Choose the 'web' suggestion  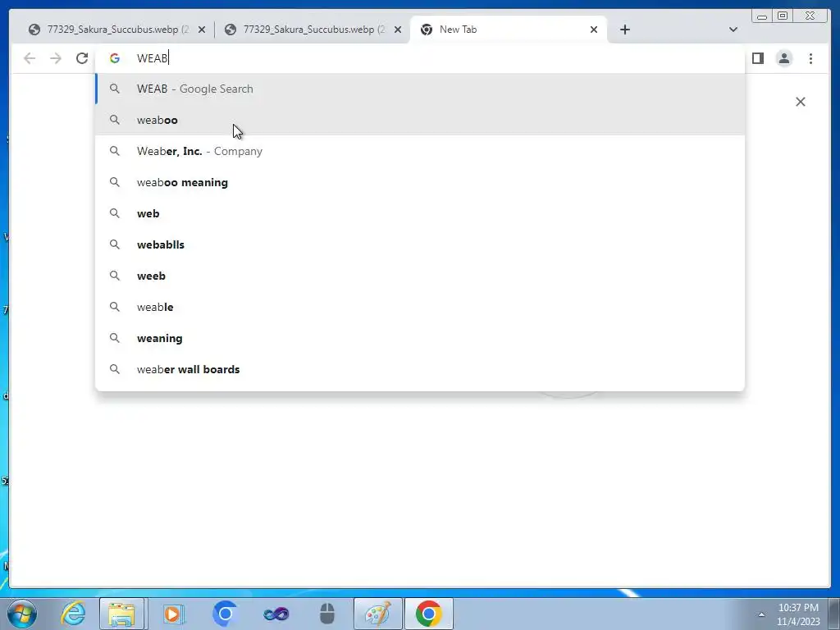(420, 213)
